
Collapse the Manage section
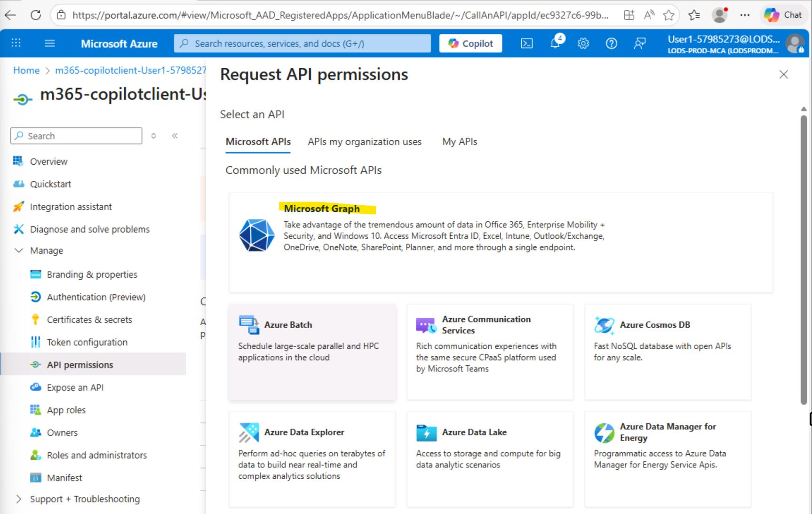pos(19,250)
